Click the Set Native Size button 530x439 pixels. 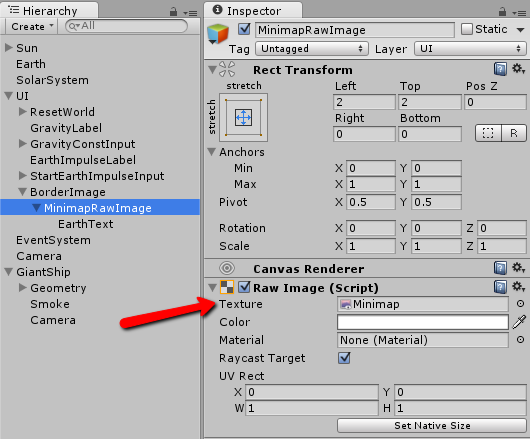[432, 425]
